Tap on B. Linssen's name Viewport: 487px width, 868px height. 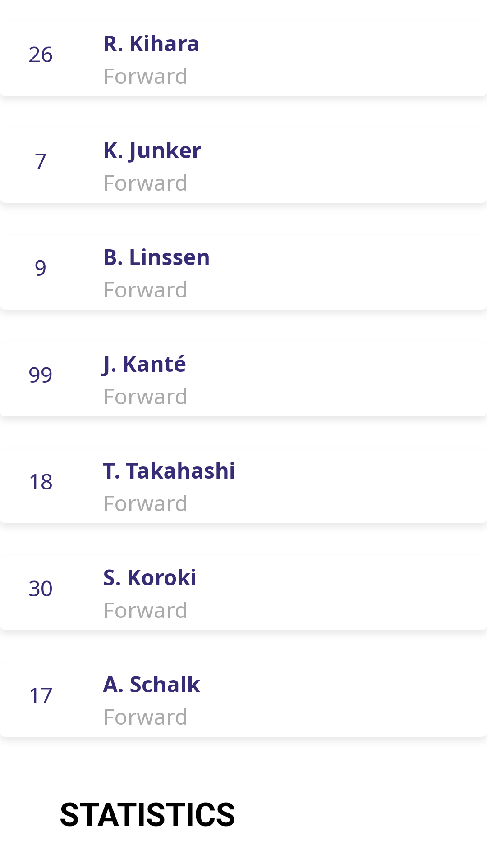[156, 257]
